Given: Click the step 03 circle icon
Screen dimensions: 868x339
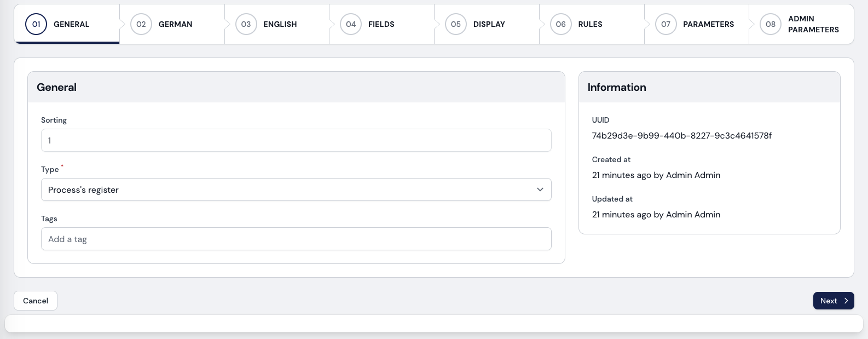Looking at the screenshot, I should 246,24.
